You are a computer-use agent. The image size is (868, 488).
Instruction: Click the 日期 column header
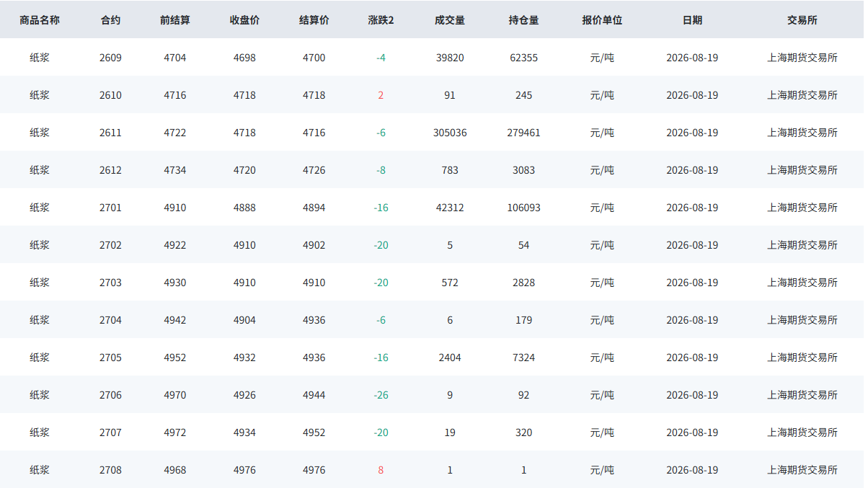(692, 20)
